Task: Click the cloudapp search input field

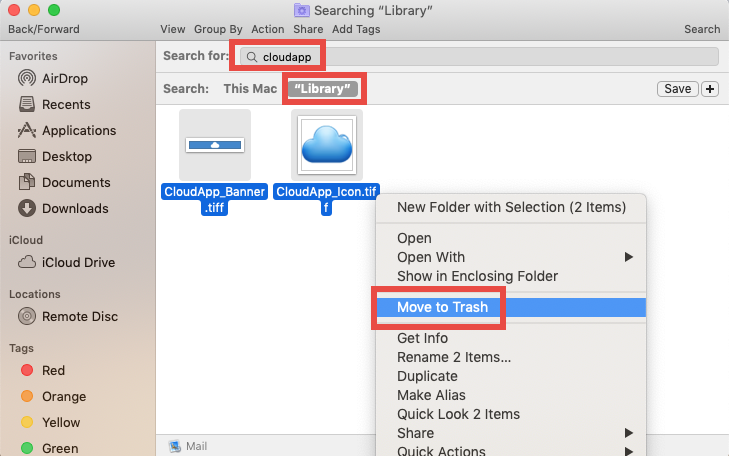Action: click(x=479, y=57)
